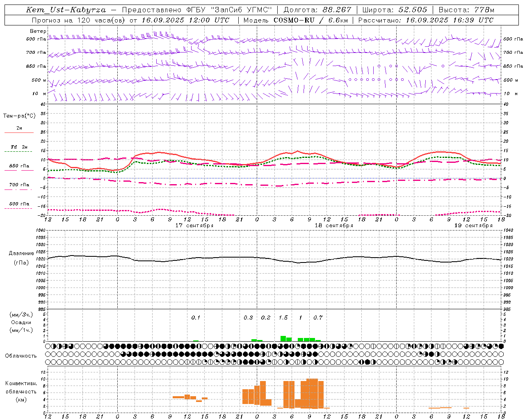Screen dimensions: 525x420
Task: Click the solid red line sample under '2м'
Action: 19,132
